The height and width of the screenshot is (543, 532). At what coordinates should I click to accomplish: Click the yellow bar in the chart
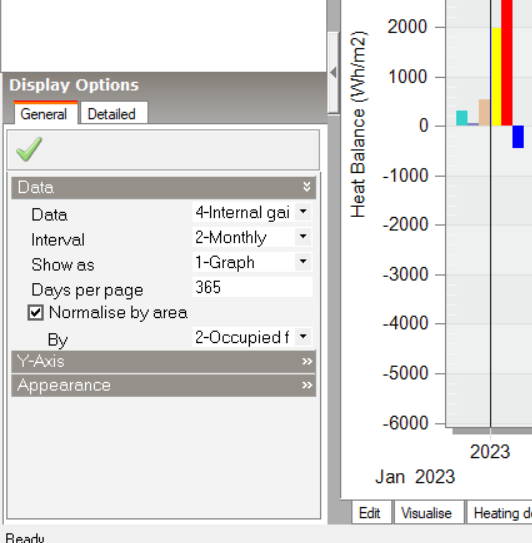click(x=496, y=77)
